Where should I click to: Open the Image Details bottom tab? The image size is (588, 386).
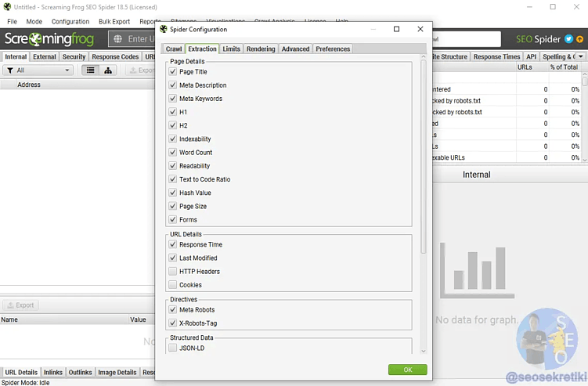[117, 372]
